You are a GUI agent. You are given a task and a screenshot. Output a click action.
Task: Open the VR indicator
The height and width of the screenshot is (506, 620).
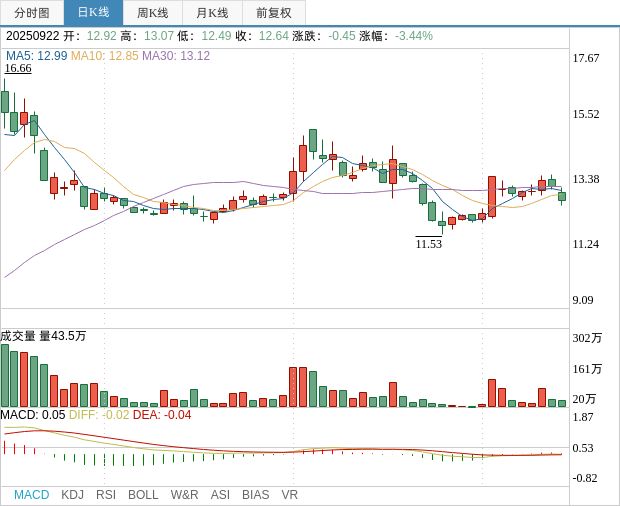290,494
